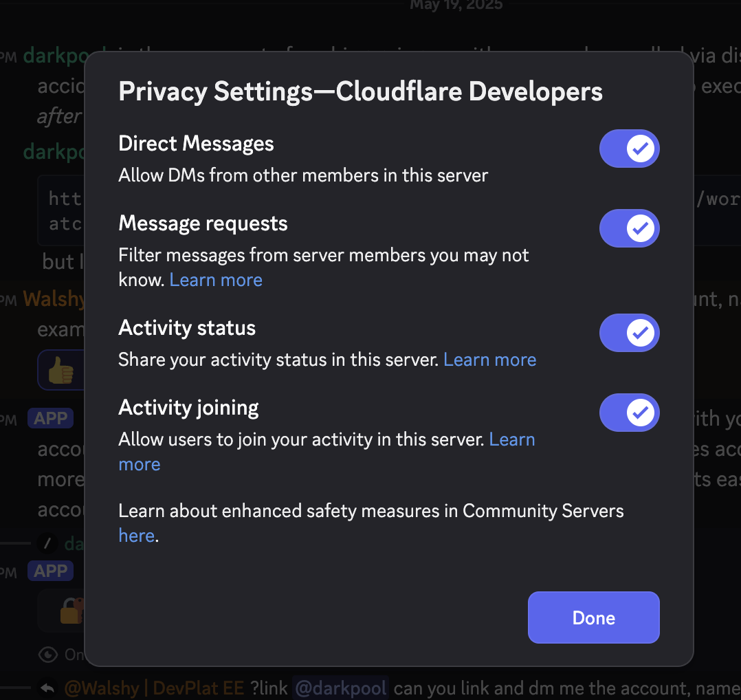Click the Community Servers "here" link
The height and width of the screenshot is (700, 741).
(x=136, y=535)
